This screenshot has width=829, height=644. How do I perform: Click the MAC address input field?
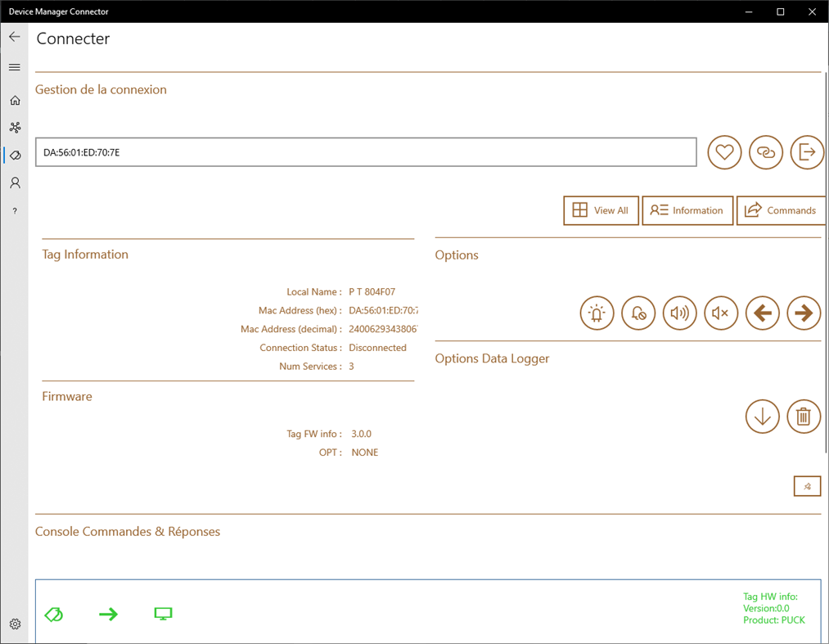tap(365, 152)
